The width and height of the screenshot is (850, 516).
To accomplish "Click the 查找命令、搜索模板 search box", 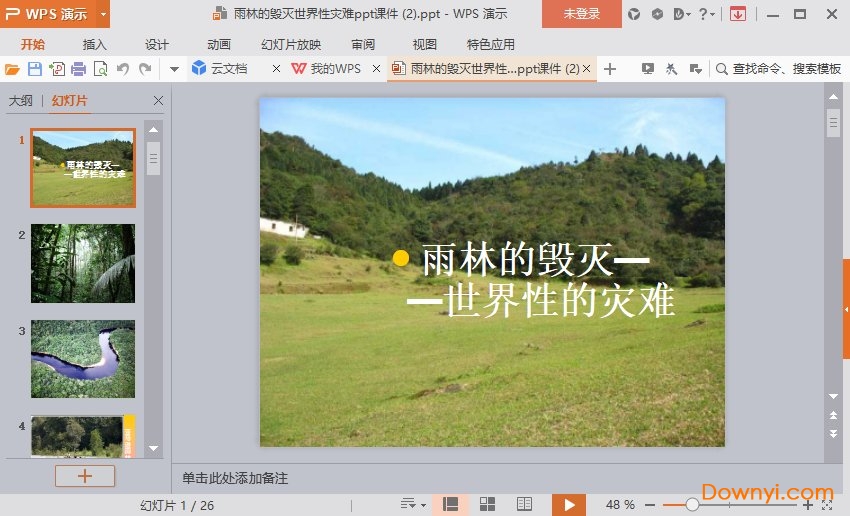I will pos(779,69).
